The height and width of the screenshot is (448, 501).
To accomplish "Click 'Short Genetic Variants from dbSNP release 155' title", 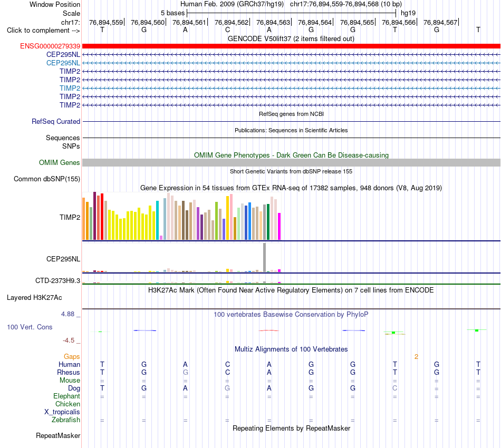I will click(x=291, y=171).
